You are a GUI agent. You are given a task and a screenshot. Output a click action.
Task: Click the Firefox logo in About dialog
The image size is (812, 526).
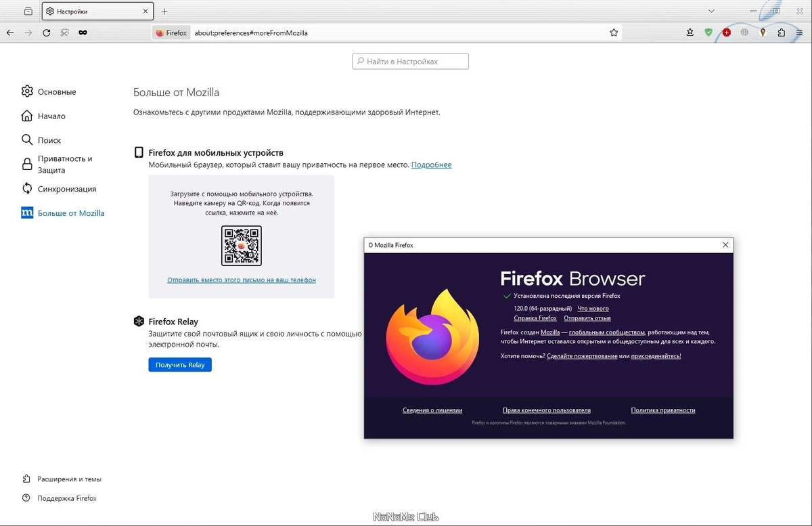(x=433, y=336)
